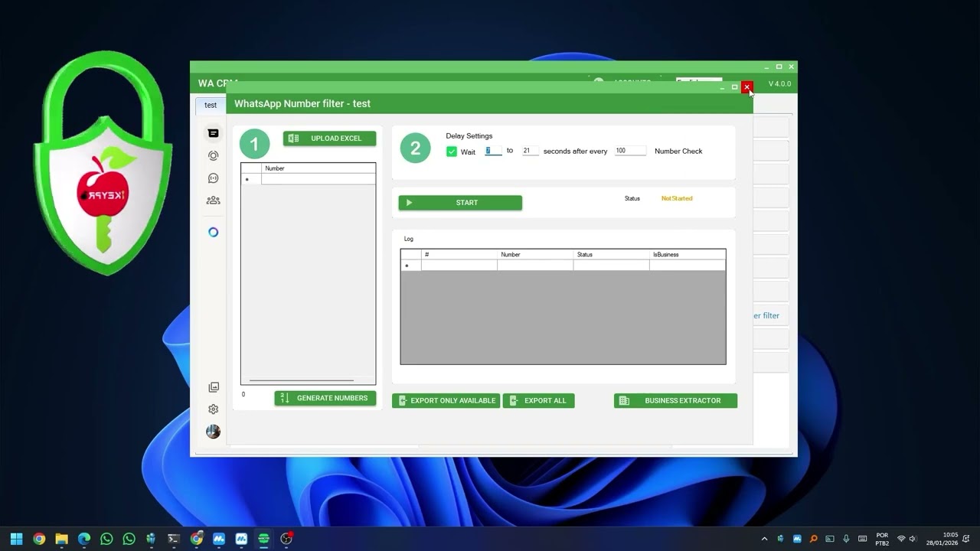The height and width of the screenshot is (551, 980).
Task: Select the 'test' tab in WA CRM window
Action: click(x=211, y=105)
